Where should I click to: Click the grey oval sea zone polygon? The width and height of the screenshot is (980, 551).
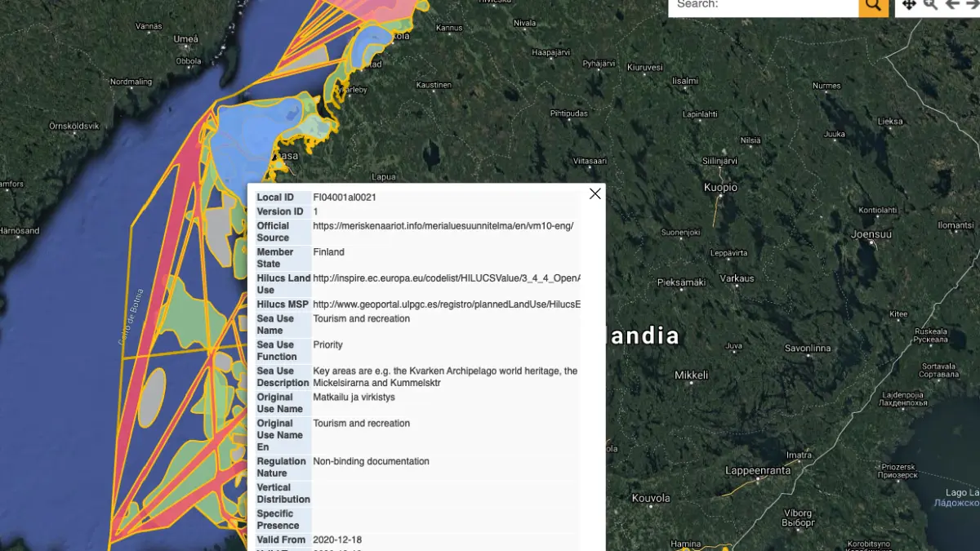(x=150, y=398)
